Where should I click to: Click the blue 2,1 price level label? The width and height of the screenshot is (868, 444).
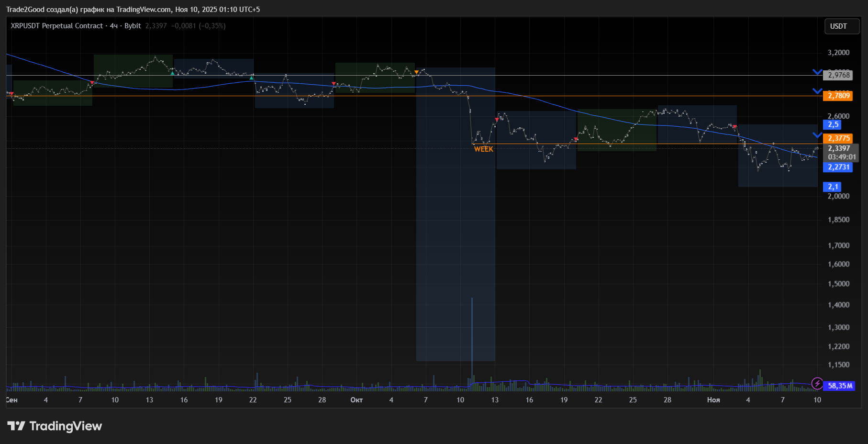833,187
